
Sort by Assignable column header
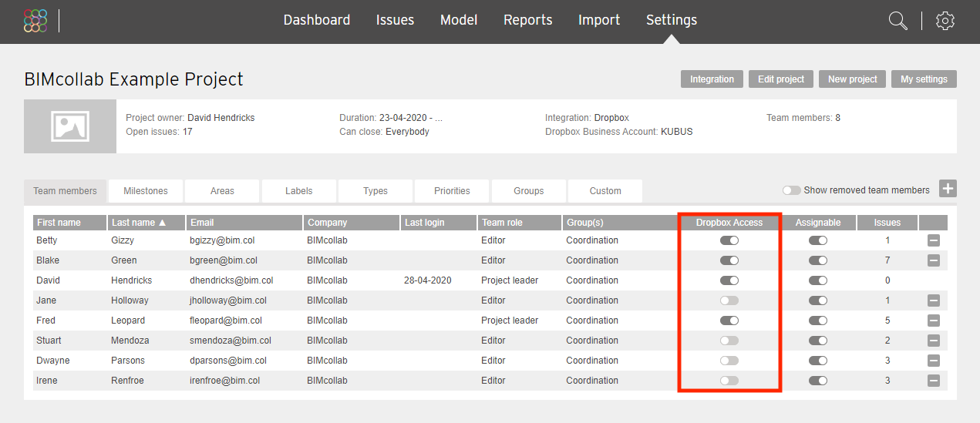(818, 223)
